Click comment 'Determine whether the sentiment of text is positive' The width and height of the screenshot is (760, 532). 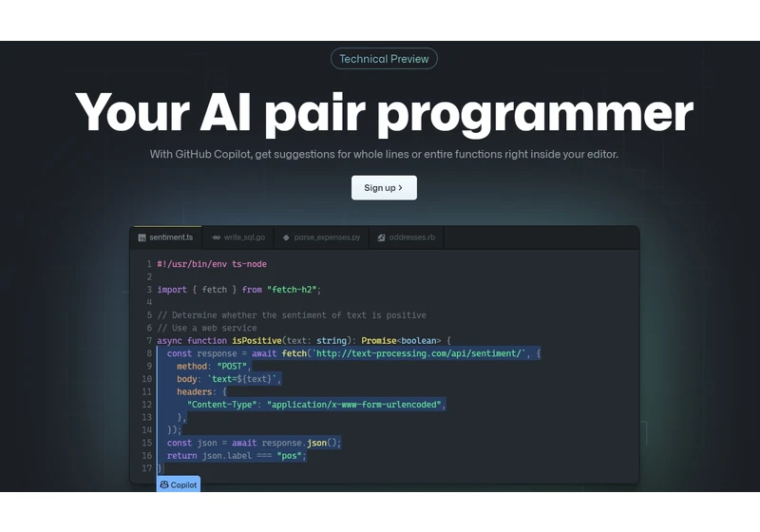click(x=292, y=315)
